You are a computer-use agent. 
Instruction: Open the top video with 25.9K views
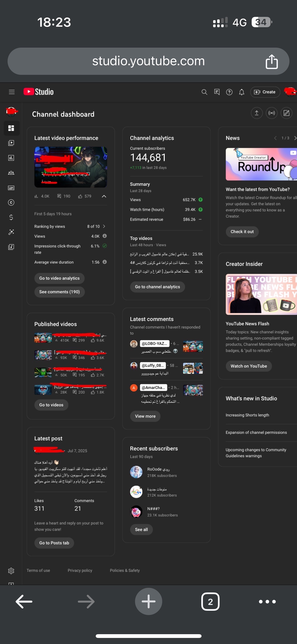click(166, 254)
